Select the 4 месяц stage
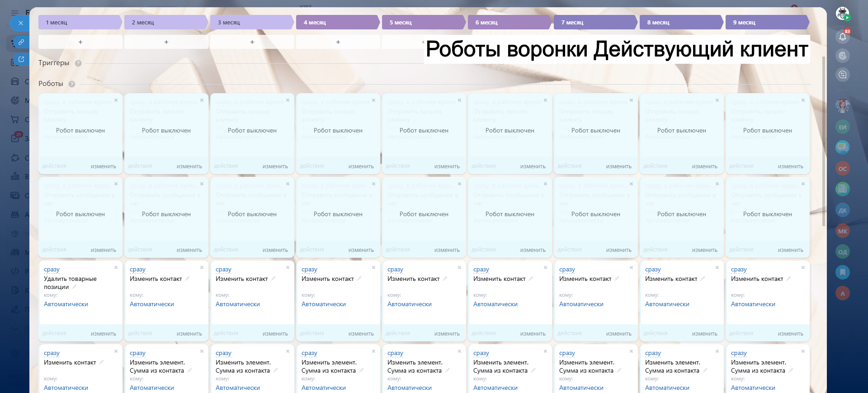 337,22
